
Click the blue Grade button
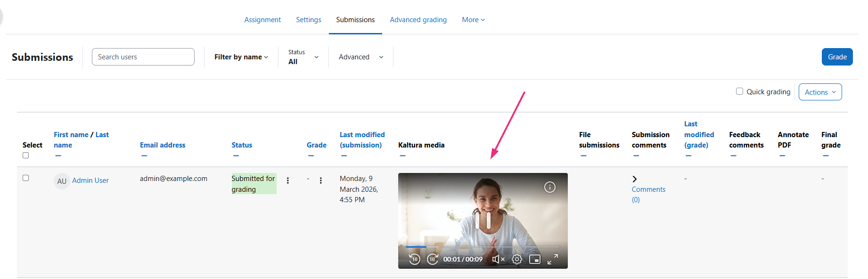pyautogui.click(x=837, y=57)
